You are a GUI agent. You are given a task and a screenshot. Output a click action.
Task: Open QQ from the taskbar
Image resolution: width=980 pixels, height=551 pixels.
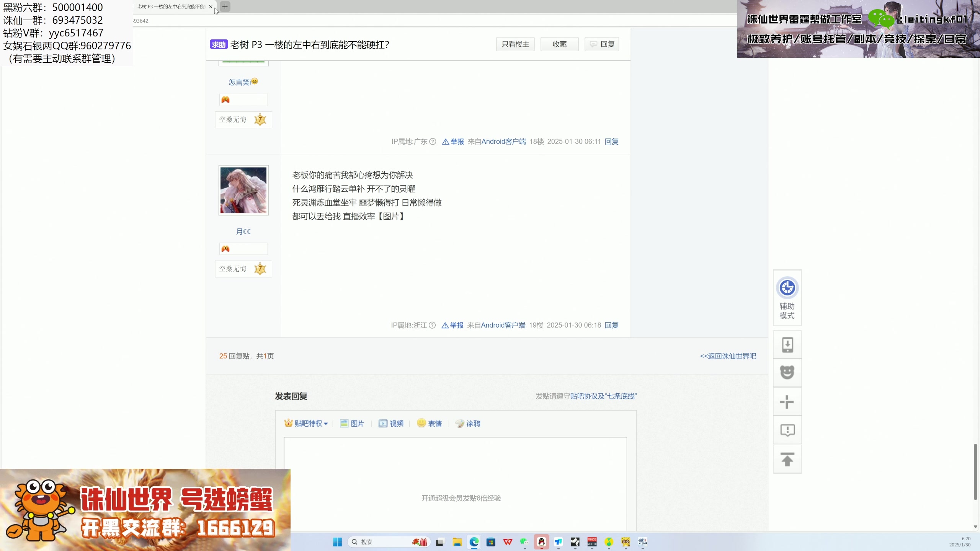[541, 542]
